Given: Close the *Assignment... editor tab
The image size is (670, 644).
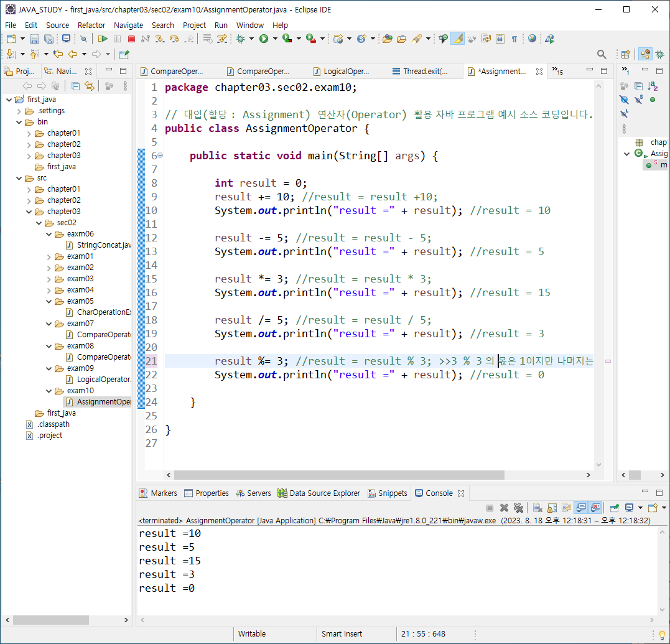Looking at the screenshot, I should point(539,72).
